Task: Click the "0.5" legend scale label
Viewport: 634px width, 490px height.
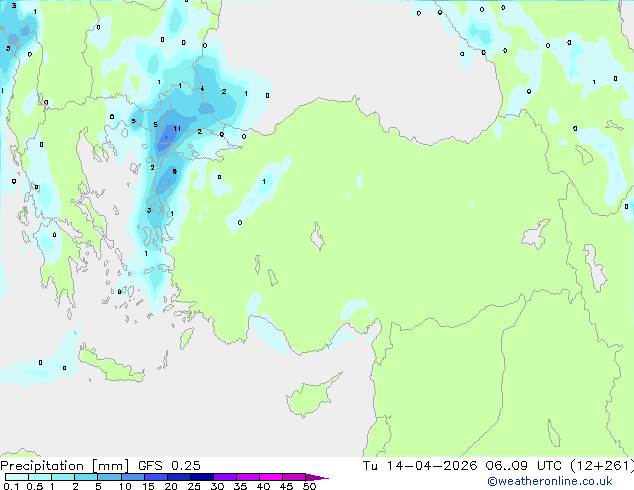Action: pyautogui.click(x=35, y=486)
